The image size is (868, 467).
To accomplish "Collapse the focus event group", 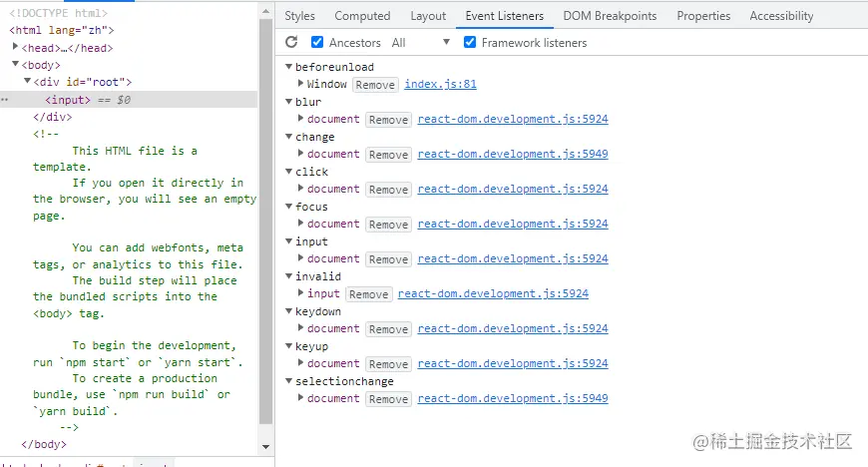I will [288, 207].
